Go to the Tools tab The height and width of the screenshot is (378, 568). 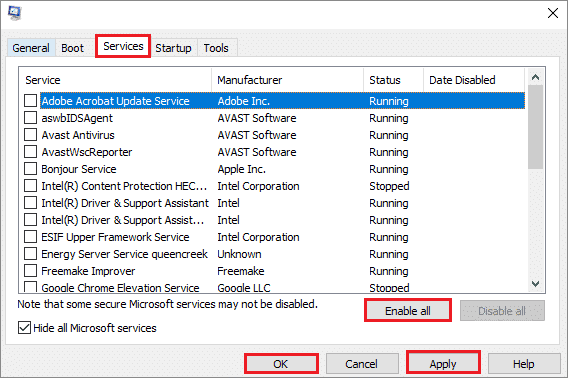[x=216, y=48]
